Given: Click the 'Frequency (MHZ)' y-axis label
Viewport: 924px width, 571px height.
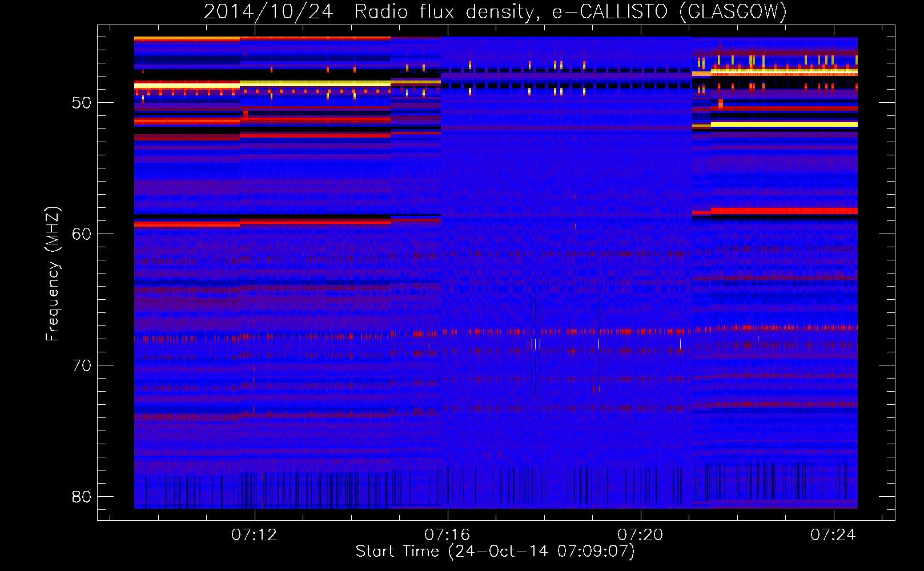Looking at the screenshot, I should pyautogui.click(x=53, y=274).
